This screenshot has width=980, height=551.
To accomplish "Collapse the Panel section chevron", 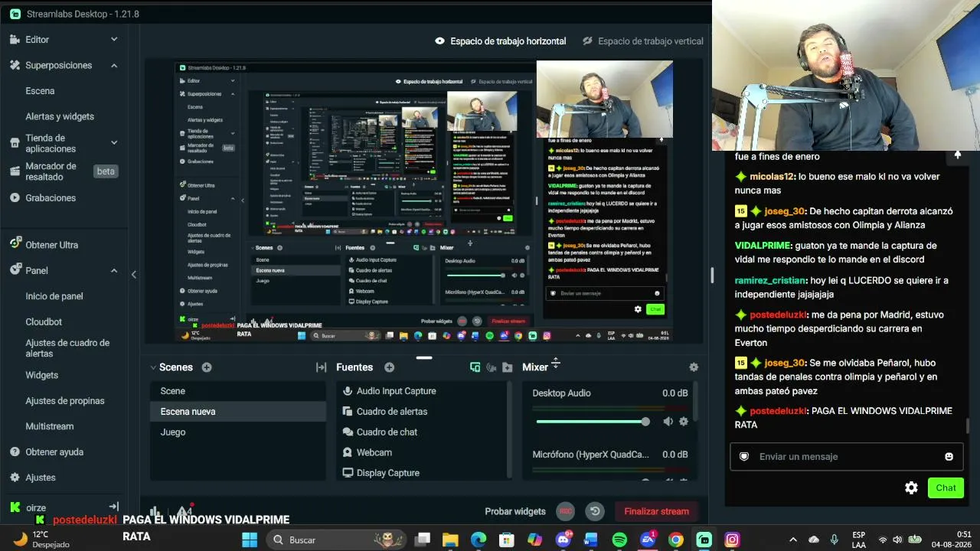I will click(114, 270).
